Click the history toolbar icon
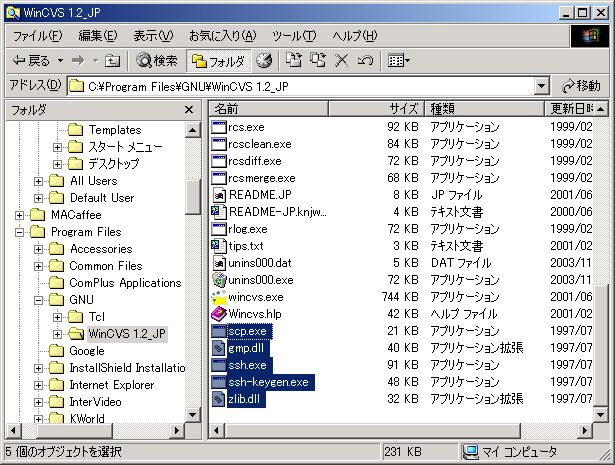Viewport: 615px width, 465px height. tap(264, 61)
